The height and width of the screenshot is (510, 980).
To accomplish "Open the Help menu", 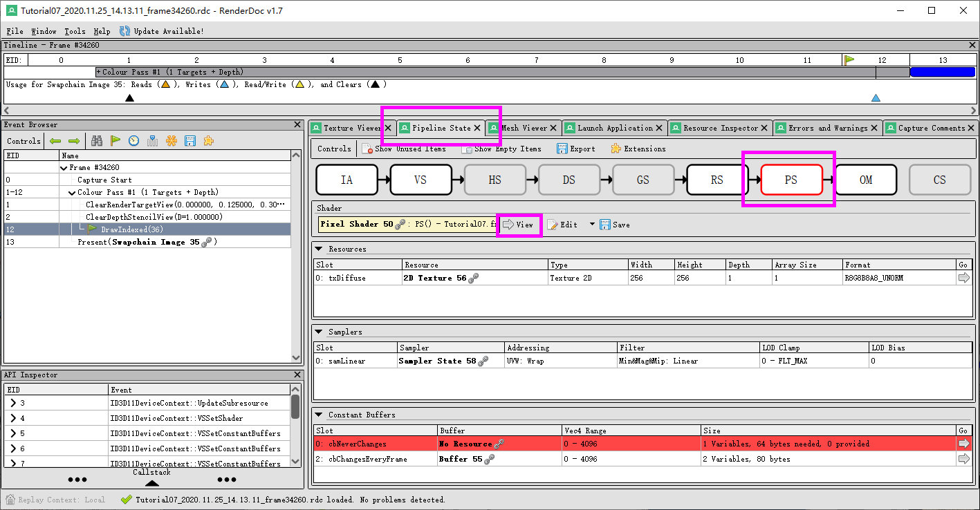I will click(102, 31).
